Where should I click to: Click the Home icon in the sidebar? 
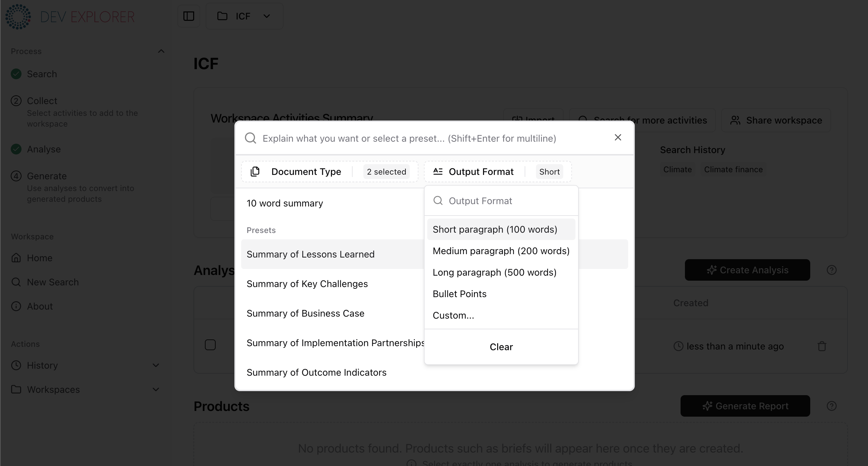[16, 258]
